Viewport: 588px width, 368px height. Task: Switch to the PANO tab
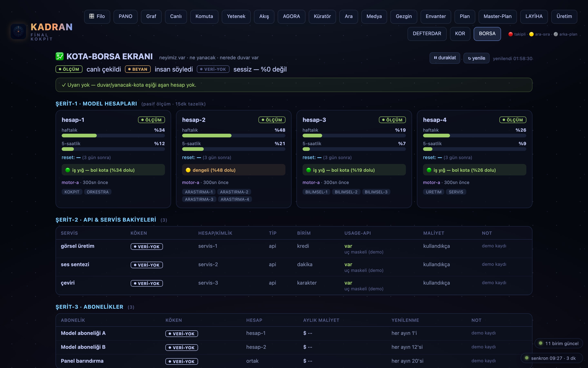point(125,17)
